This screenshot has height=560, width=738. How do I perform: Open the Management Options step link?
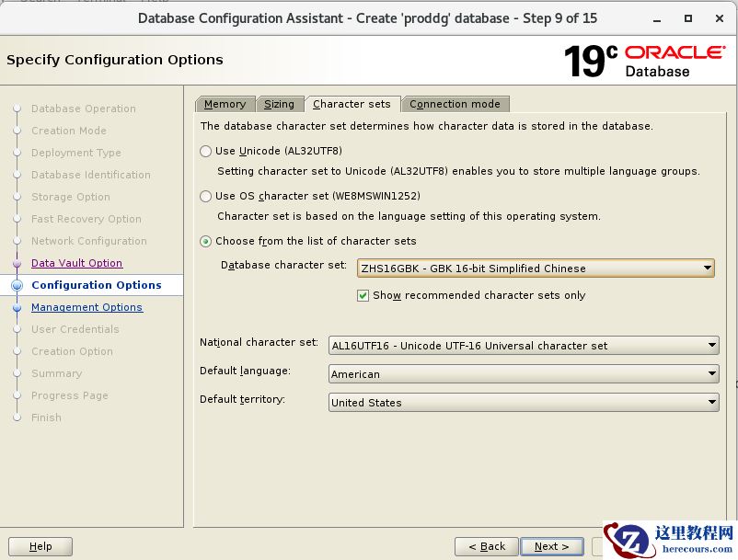coord(87,307)
